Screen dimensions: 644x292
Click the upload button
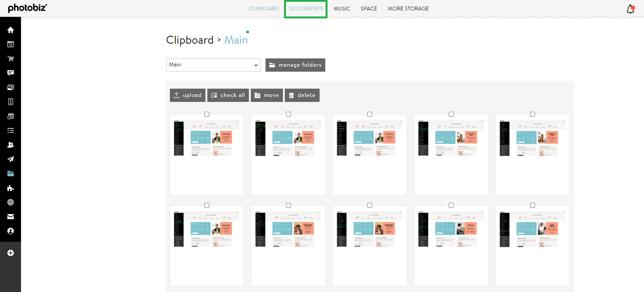pos(188,95)
